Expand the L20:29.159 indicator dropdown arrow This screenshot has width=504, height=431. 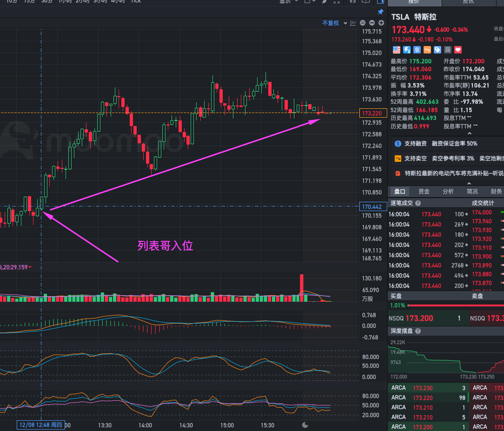pyautogui.click(x=30, y=267)
